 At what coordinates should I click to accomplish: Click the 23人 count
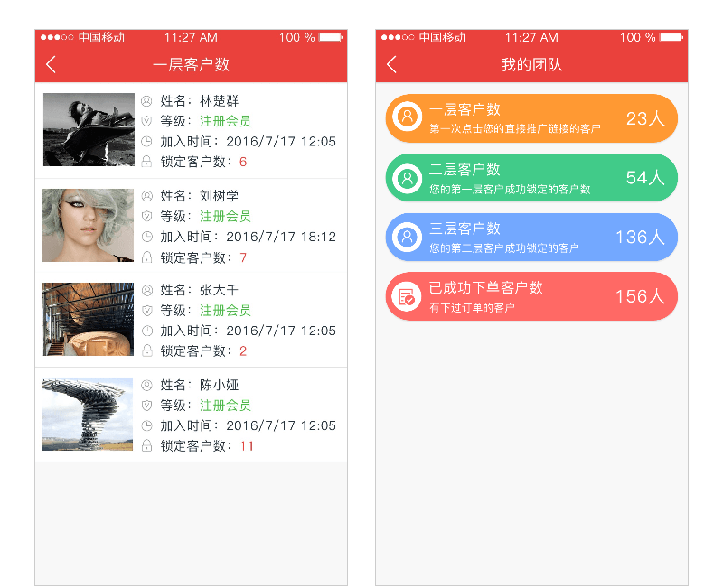tap(645, 119)
